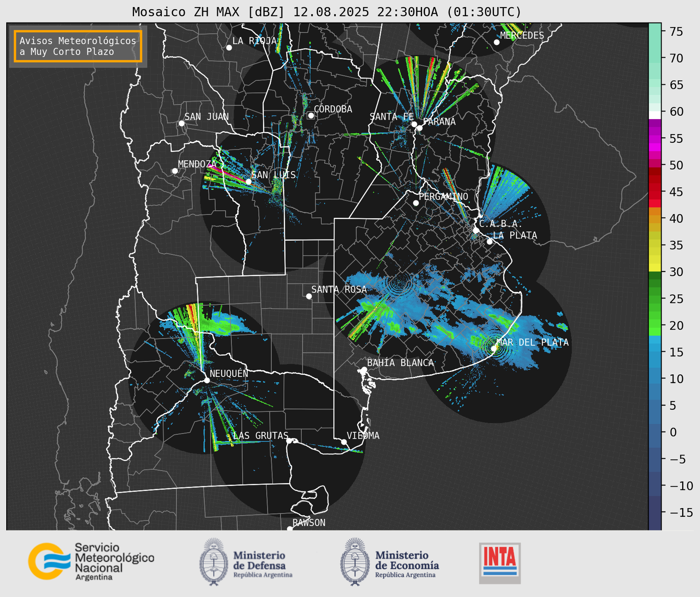
Task: Click the La Plata marker dot
Action: click(490, 242)
